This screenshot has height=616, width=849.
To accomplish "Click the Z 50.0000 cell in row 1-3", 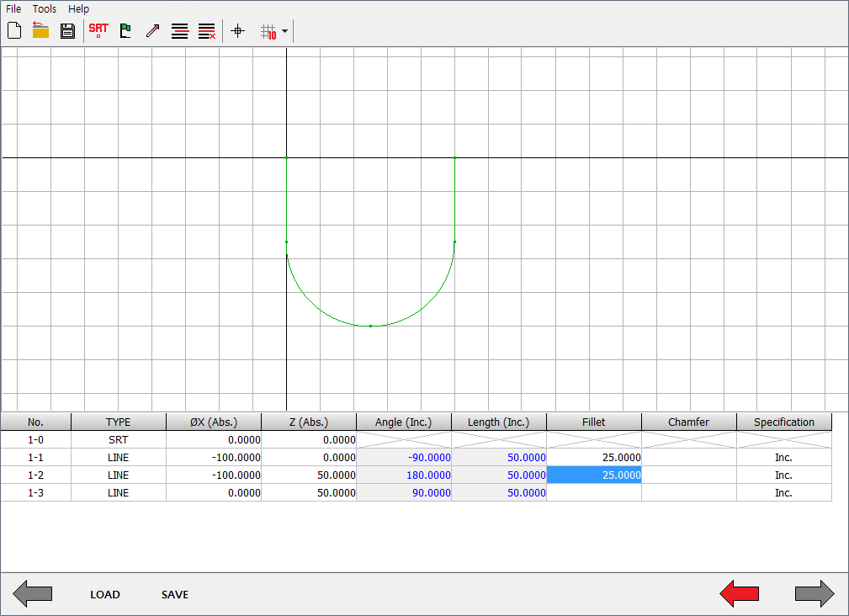I will [309, 492].
